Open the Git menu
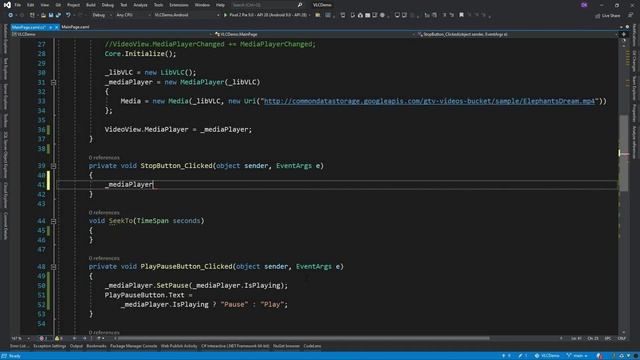This screenshot has width=640, height=360. [x=58, y=5]
